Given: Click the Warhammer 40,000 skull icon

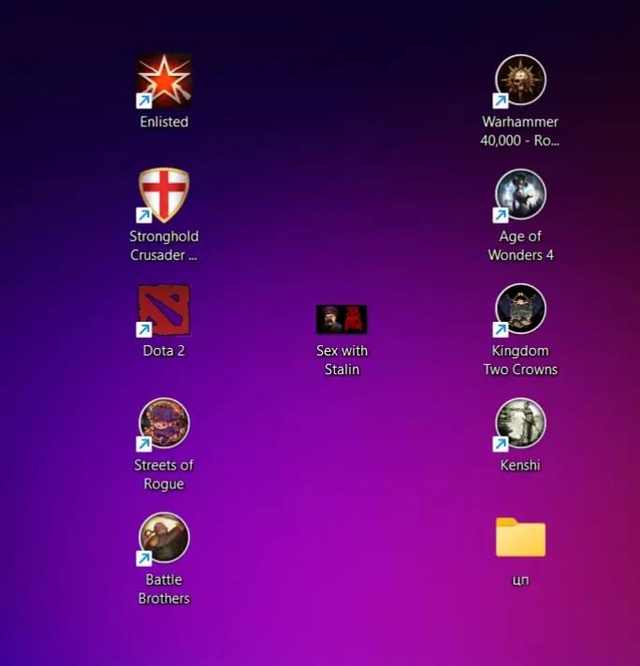Looking at the screenshot, I should [520, 81].
